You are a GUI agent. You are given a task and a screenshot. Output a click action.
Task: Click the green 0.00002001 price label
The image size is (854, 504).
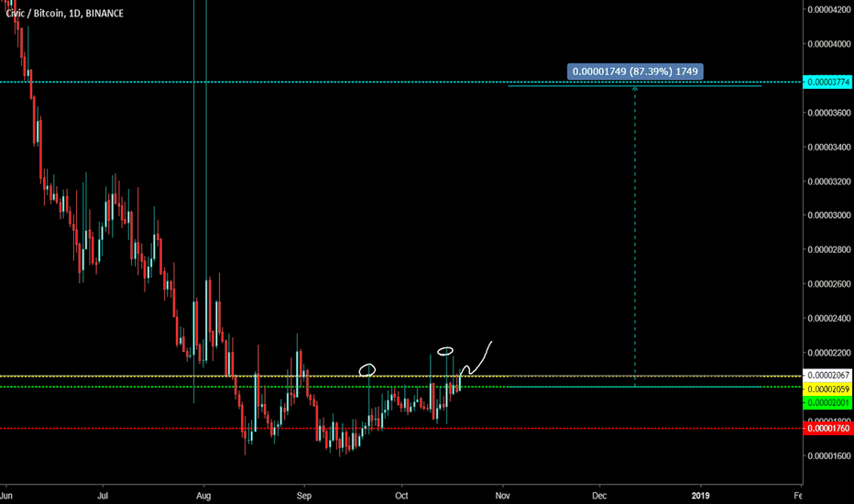coord(827,402)
